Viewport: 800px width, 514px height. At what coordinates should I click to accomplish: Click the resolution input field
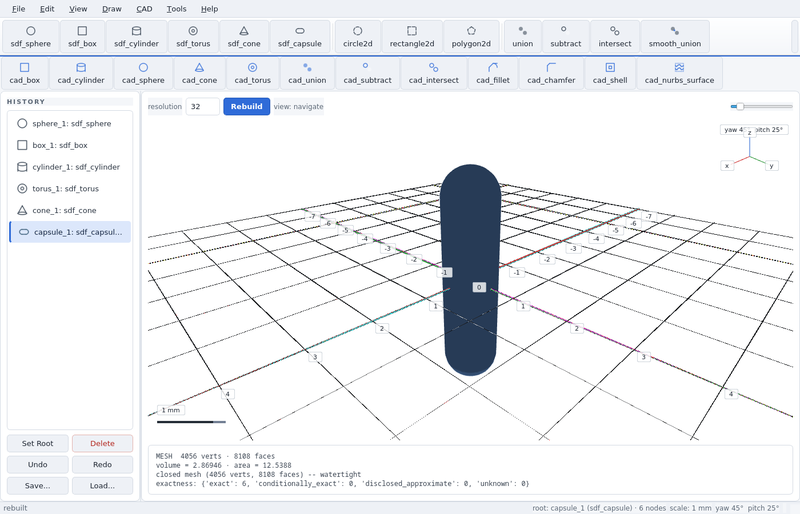coord(203,106)
